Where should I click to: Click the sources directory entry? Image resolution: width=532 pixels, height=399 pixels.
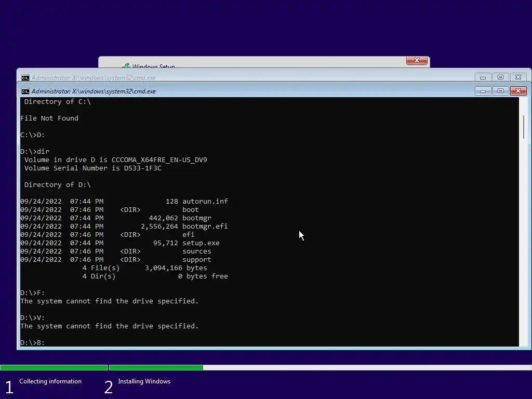[x=197, y=251]
